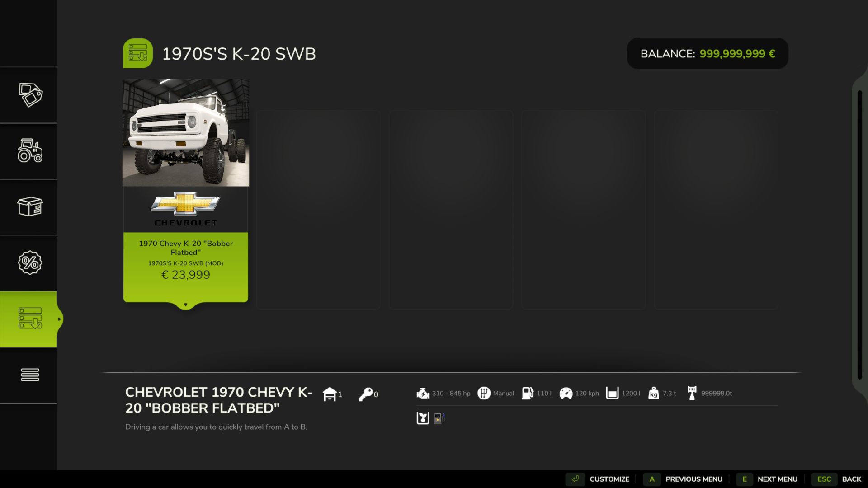868x488 pixels.
Task: Click the engine power 310 - 845 hp icon
Action: pos(423,394)
